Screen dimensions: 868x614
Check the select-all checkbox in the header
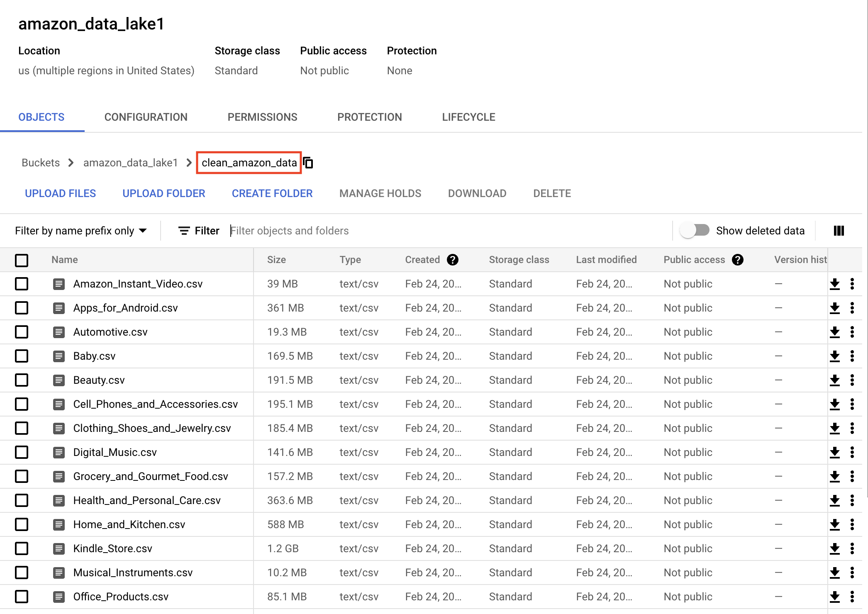click(22, 260)
